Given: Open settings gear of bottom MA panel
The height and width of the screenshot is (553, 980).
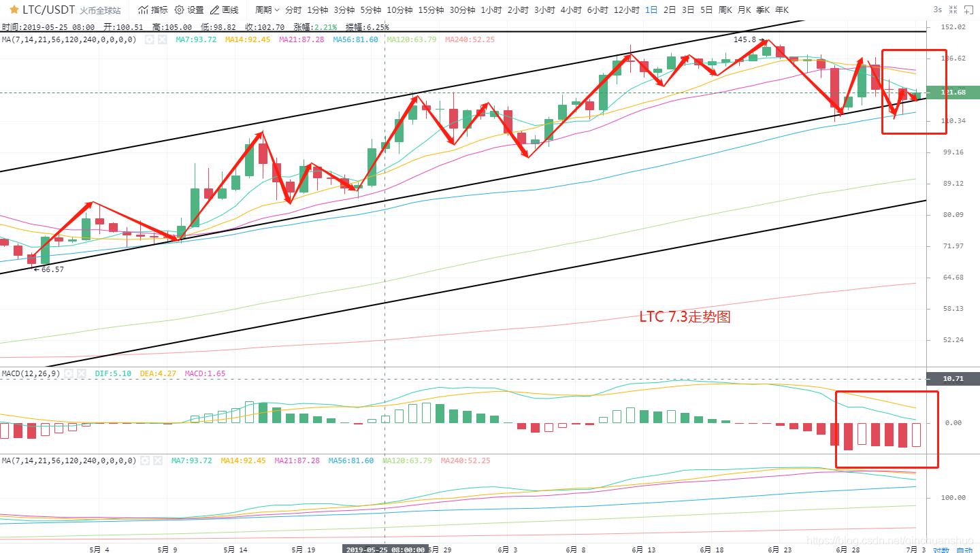Looking at the screenshot, I should coord(144,460).
